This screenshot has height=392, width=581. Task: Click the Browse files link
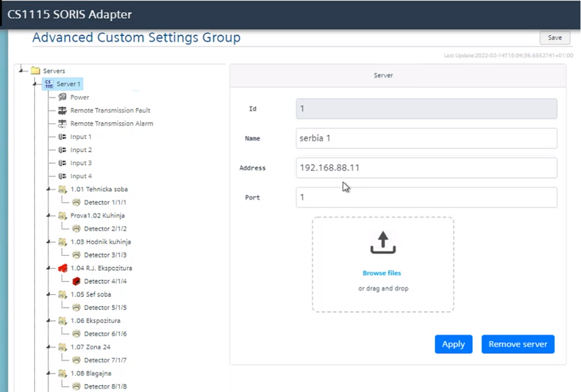382,273
